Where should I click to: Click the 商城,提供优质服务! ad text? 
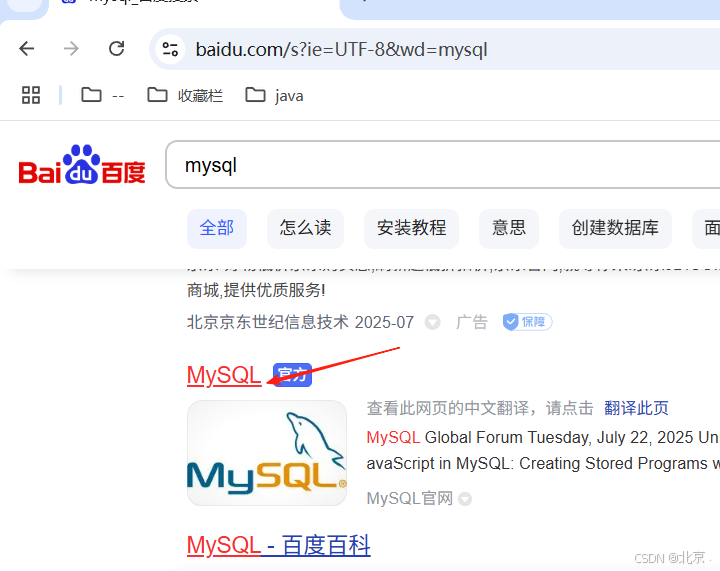pos(256,290)
